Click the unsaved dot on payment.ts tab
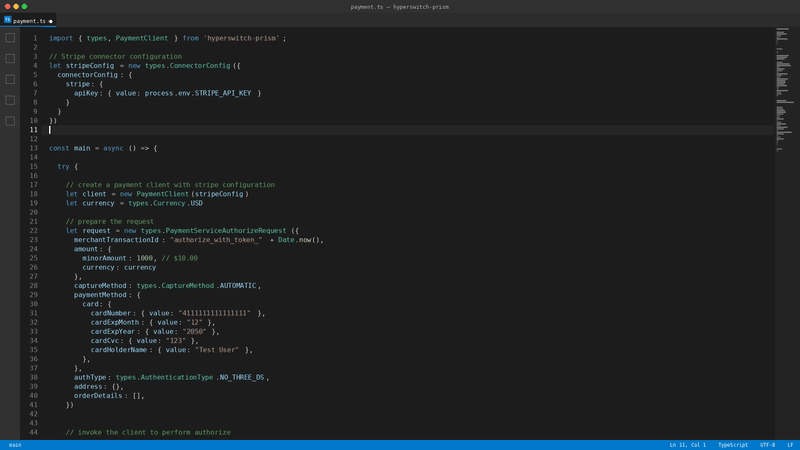This screenshot has height=450, width=800. point(51,21)
